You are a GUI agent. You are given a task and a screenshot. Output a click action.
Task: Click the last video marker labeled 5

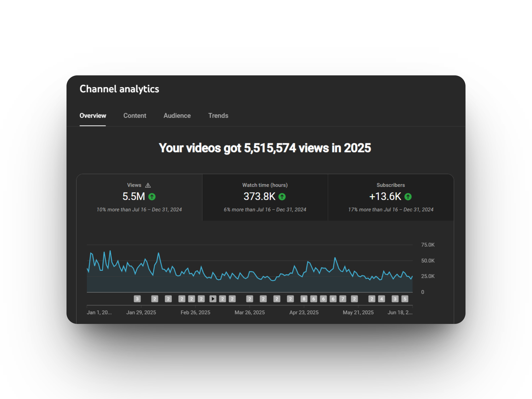coord(405,299)
